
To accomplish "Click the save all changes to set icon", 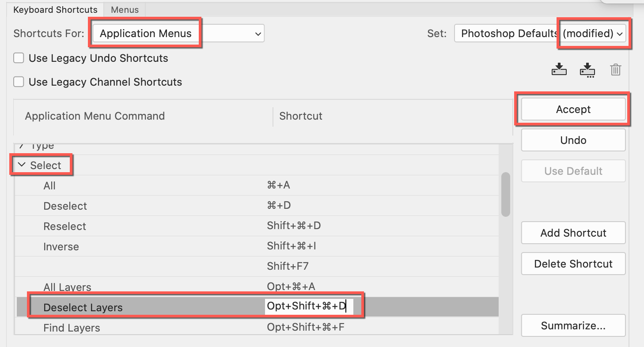I will (x=559, y=69).
